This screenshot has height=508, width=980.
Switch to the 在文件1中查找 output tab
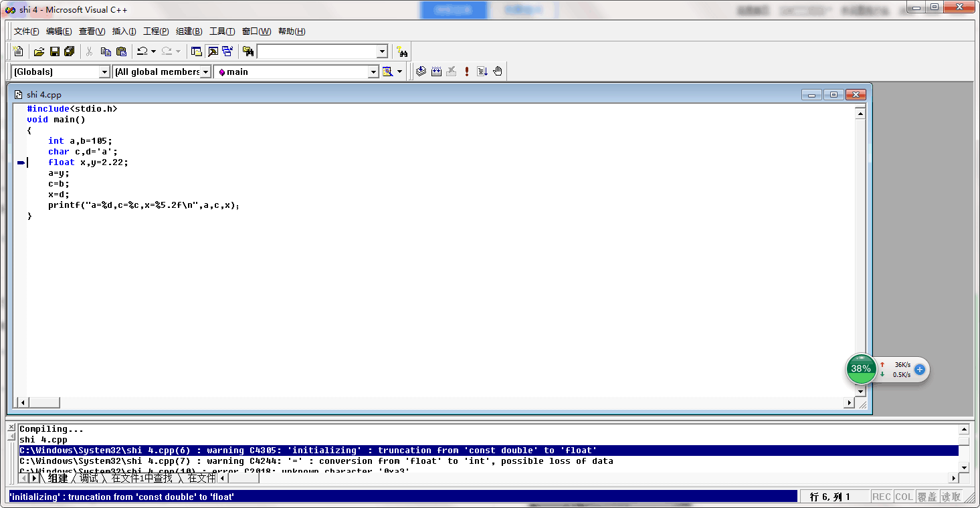142,478
